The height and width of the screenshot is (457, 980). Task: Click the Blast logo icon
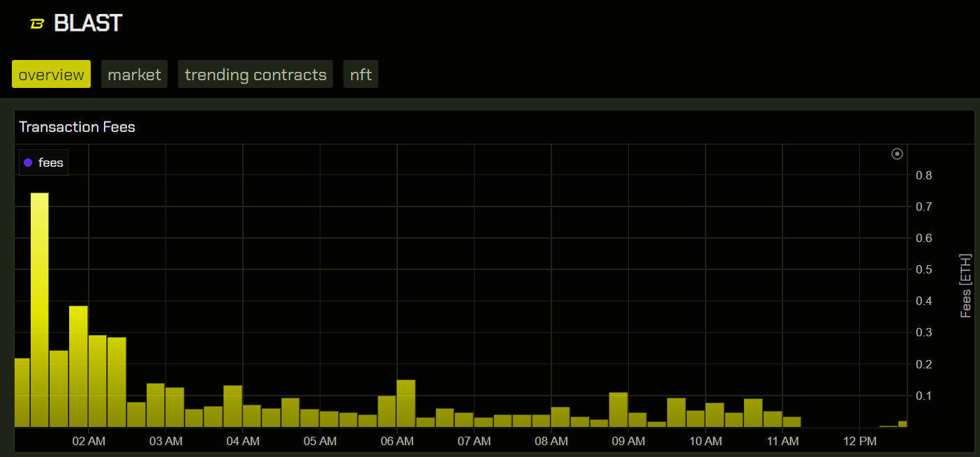tap(38, 24)
